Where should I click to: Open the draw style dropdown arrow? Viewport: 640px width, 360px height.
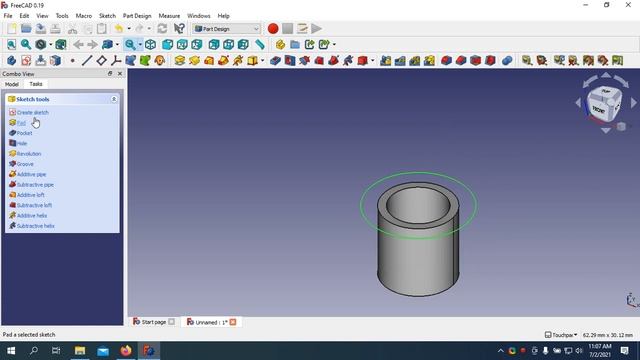tap(51, 44)
